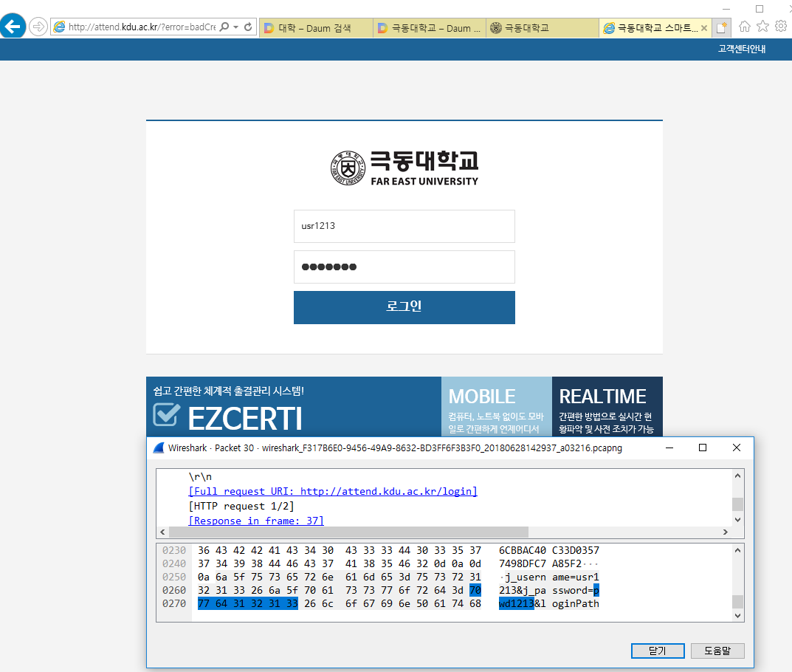
Task: Open the address bar dropdown arrow
Action: click(x=236, y=27)
